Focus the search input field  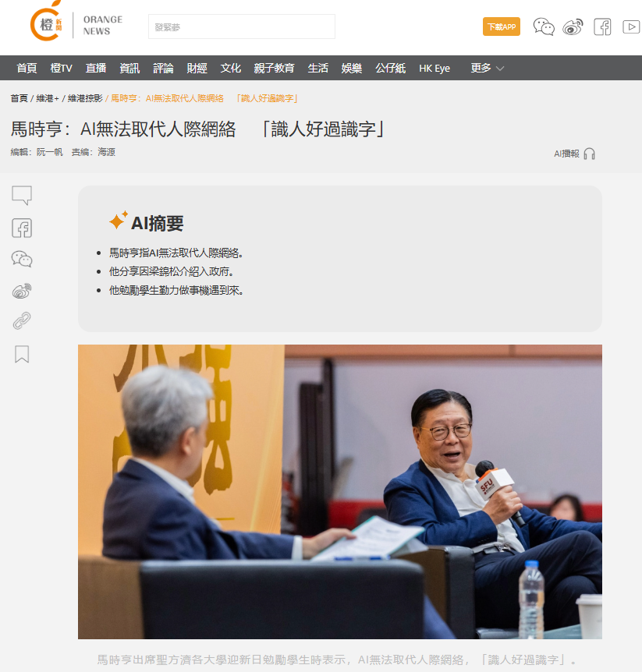point(242,27)
